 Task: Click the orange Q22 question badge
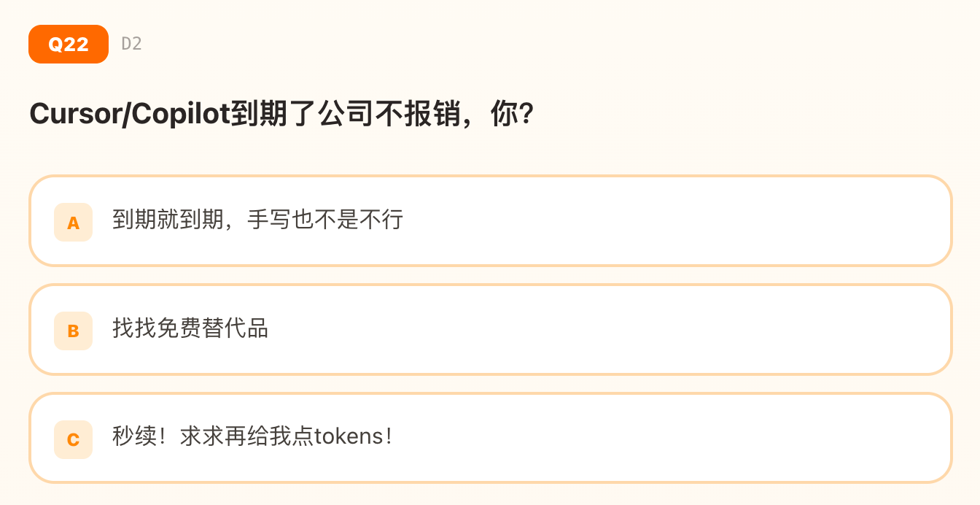[x=69, y=44]
